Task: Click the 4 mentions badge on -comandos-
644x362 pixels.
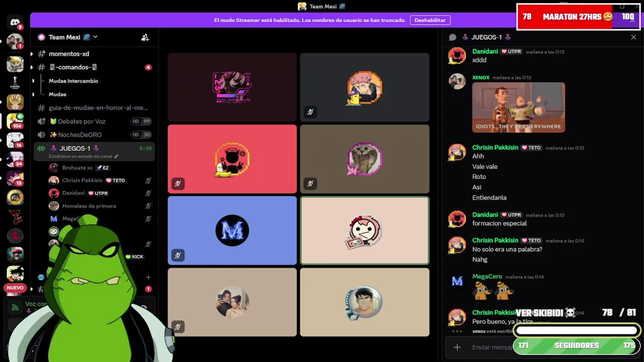Action: 148,67
